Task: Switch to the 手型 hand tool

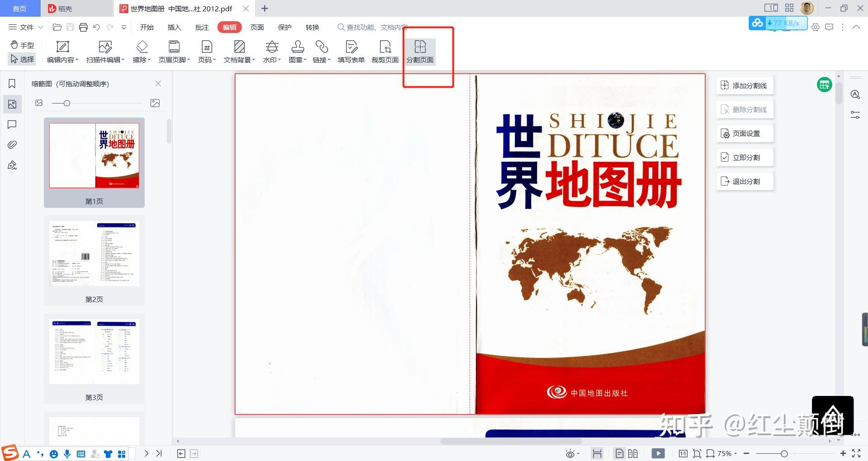Action: point(23,45)
